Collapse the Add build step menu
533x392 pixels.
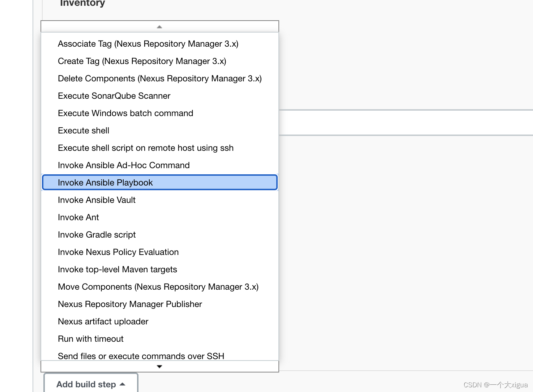tap(90, 384)
